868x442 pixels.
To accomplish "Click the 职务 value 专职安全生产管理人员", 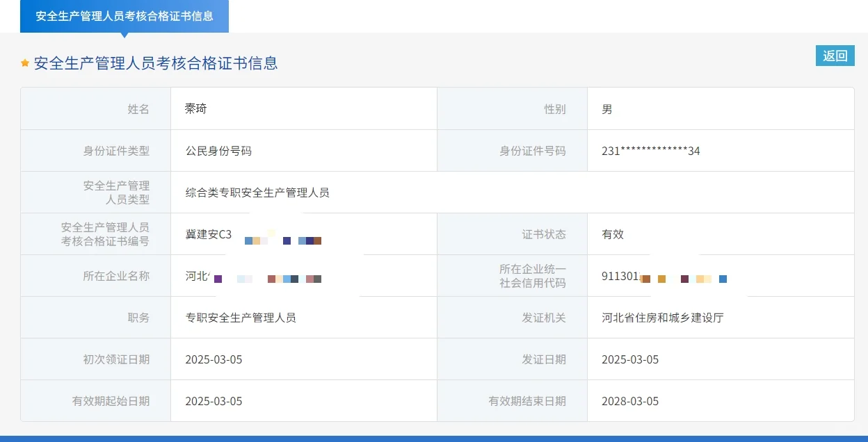I will pos(241,318).
